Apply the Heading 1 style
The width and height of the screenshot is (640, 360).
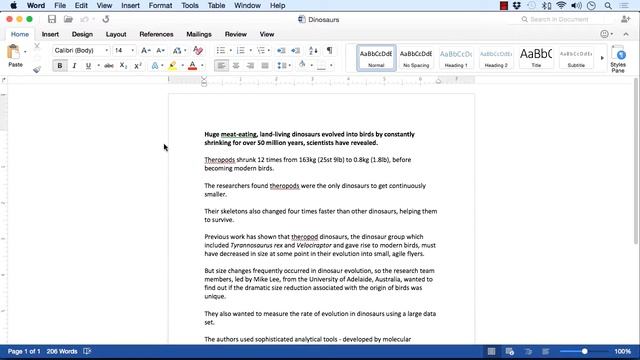tap(456, 58)
